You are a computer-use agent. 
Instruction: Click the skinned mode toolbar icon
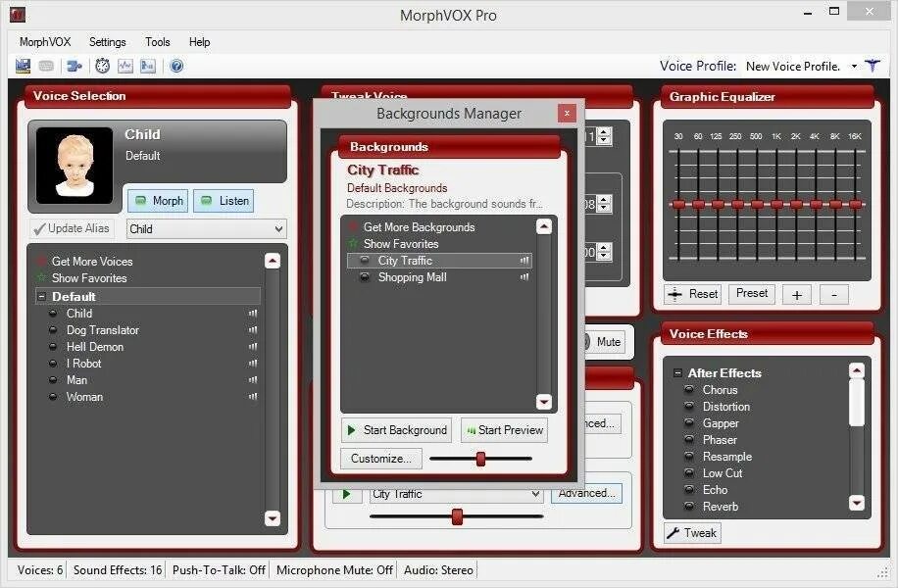coord(23,66)
